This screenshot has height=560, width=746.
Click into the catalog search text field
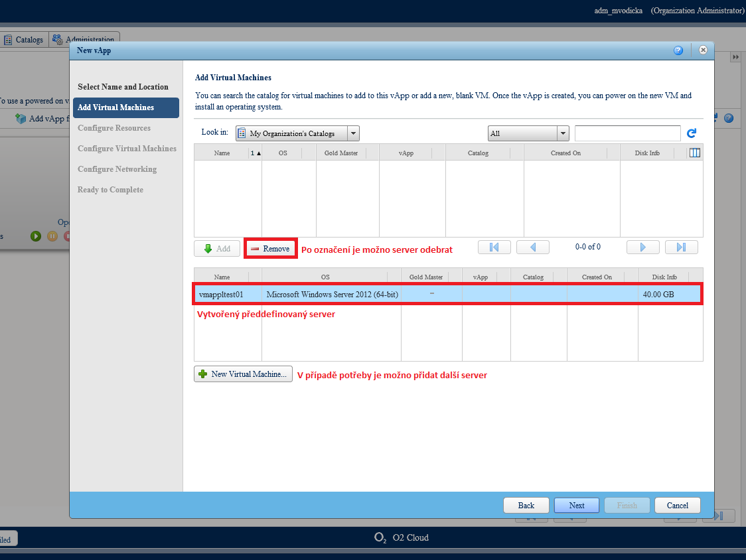click(x=628, y=133)
